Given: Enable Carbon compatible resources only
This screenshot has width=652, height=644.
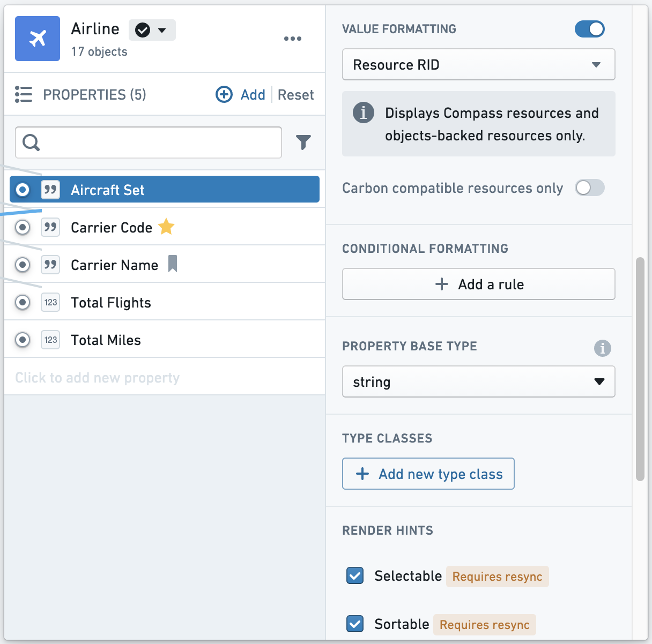Looking at the screenshot, I should (x=590, y=188).
